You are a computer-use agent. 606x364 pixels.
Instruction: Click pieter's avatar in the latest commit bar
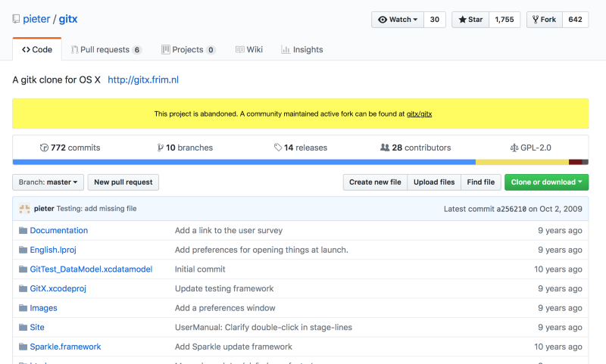24,209
